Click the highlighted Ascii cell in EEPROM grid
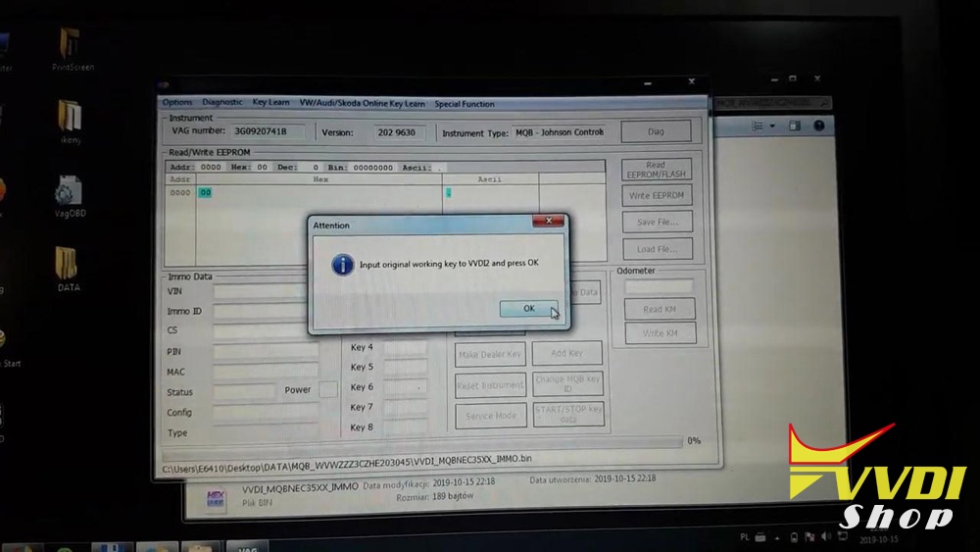The image size is (980, 552). tap(448, 193)
